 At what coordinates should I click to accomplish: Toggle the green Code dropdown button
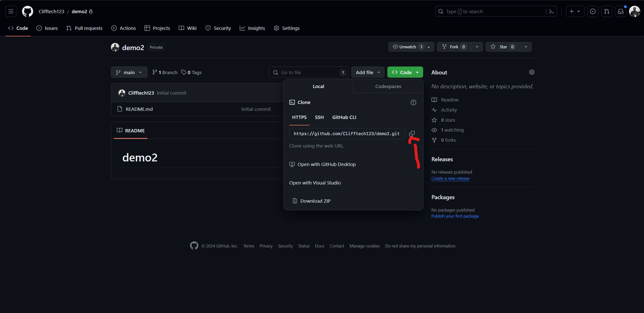click(x=405, y=72)
